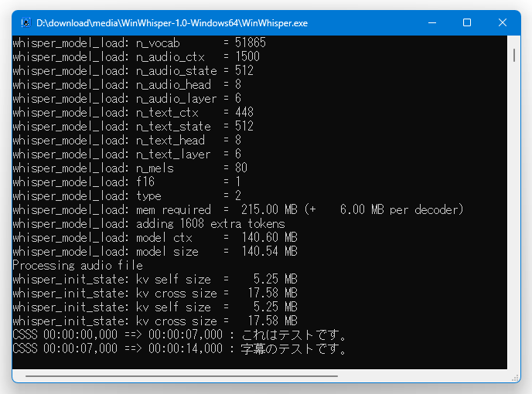
Task: Click the first kv self size 5.25 MB line
Action: point(155,280)
